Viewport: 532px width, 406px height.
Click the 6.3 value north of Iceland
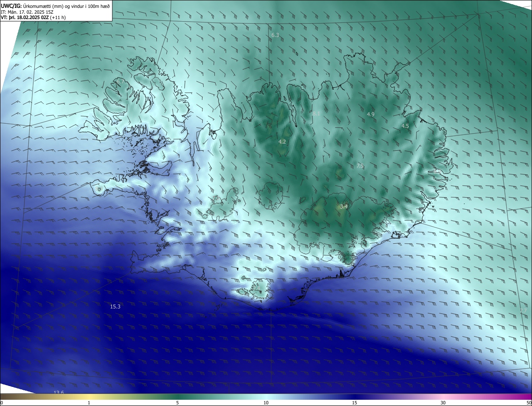click(x=275, y=35)
